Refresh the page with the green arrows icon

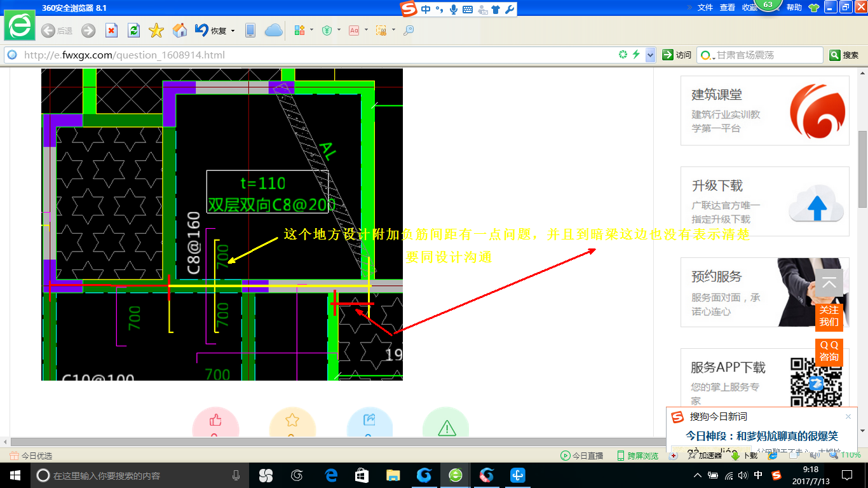click(x=133, y=30)
